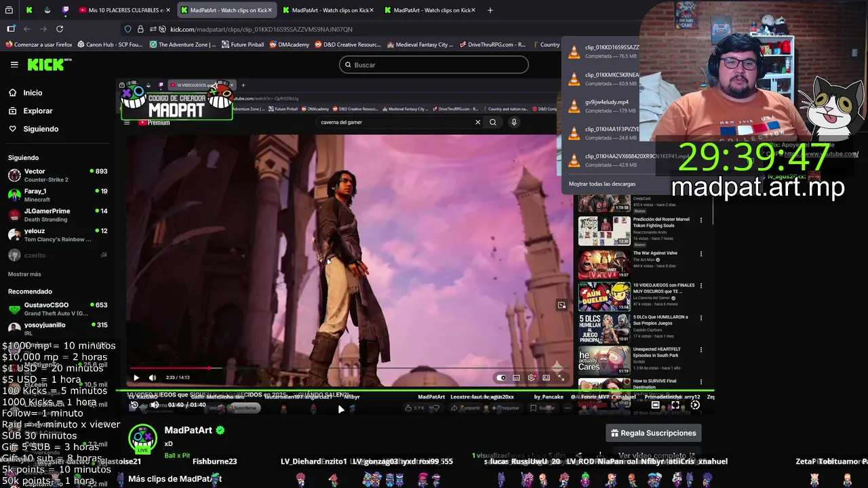Open downloaded file gv9ijw4eludy.mp4
The height and width of the screenshot is (488, 868).
tap(604, 106)
